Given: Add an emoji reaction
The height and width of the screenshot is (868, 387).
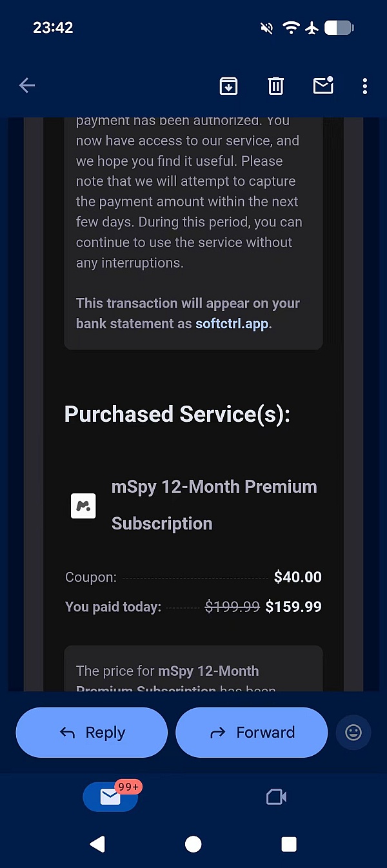Looking at the screenshot, I should (353, 733).
